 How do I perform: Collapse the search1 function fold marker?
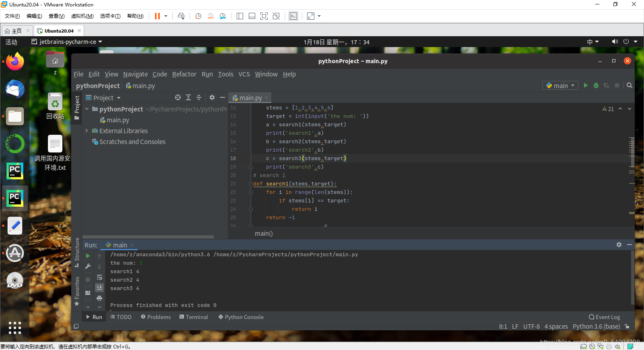(x=250, y=184)
